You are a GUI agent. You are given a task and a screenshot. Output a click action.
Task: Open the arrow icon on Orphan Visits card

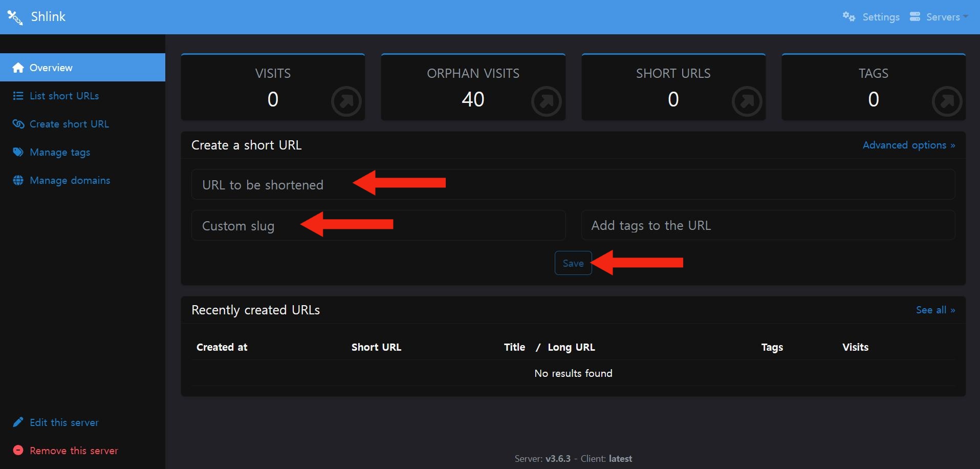pyautogui.click(x=546, y=101)
